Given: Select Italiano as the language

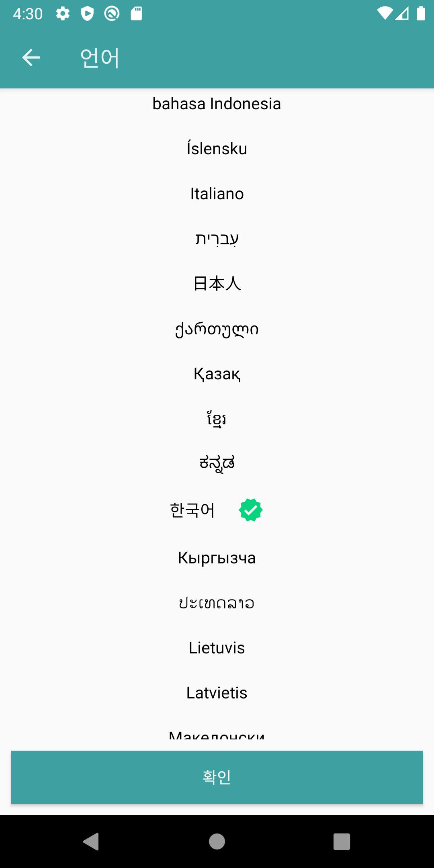Looking at the screenshot, I should [x=217, y=194].
